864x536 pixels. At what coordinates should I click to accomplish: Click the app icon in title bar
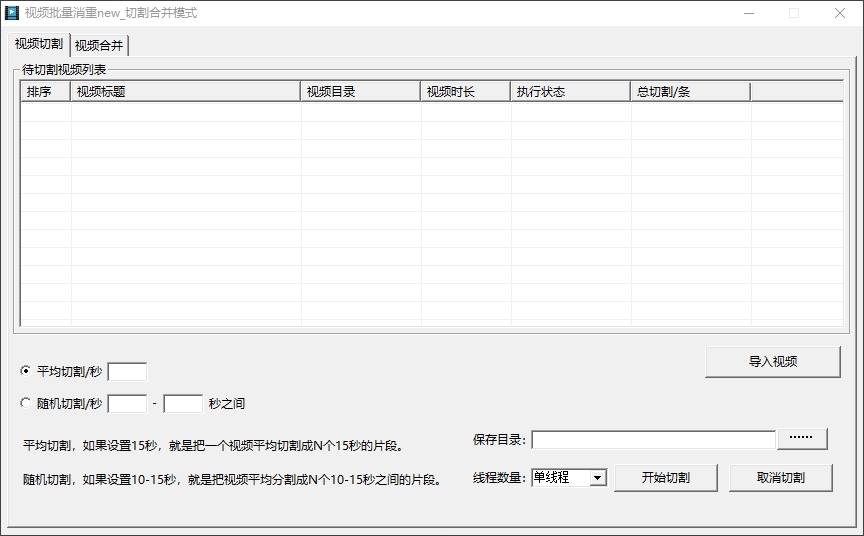point(12,13)
